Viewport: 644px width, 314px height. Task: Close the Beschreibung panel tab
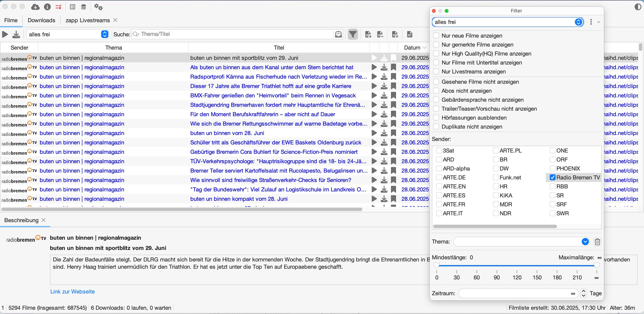tap(44, 220)
